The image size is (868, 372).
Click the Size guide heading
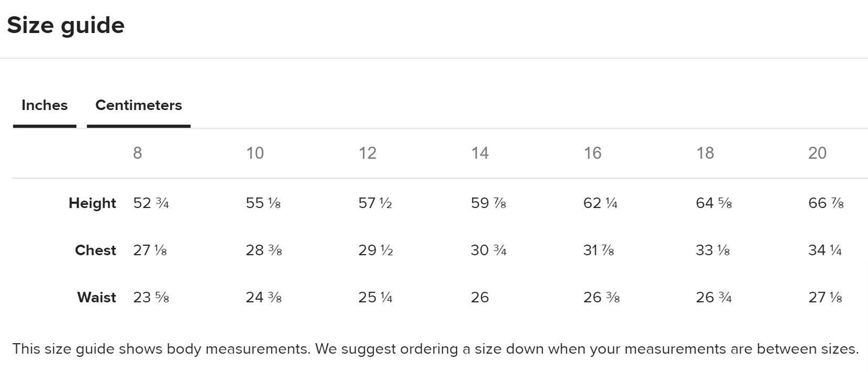65,26
